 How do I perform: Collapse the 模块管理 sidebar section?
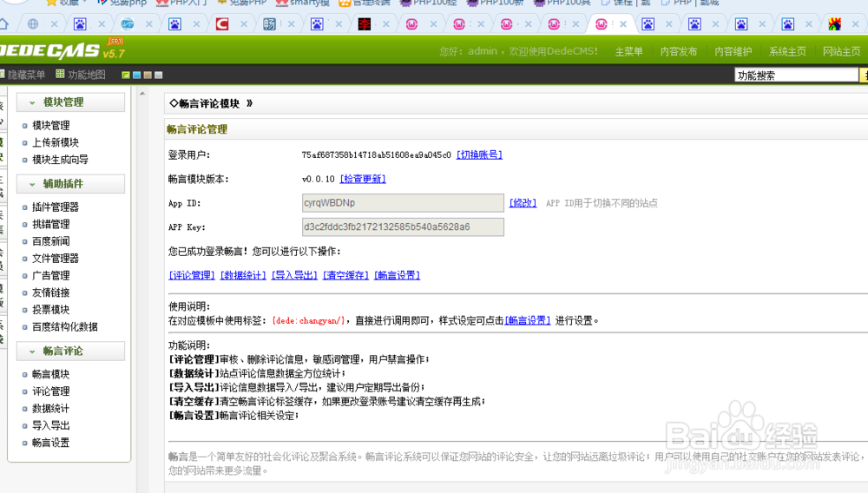point(71,102)
